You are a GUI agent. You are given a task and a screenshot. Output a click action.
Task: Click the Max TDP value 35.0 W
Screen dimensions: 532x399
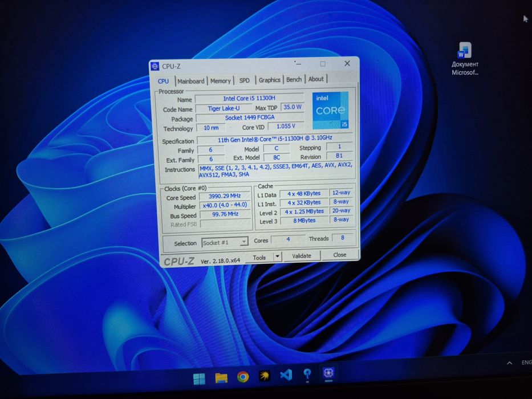coord(292,107)
